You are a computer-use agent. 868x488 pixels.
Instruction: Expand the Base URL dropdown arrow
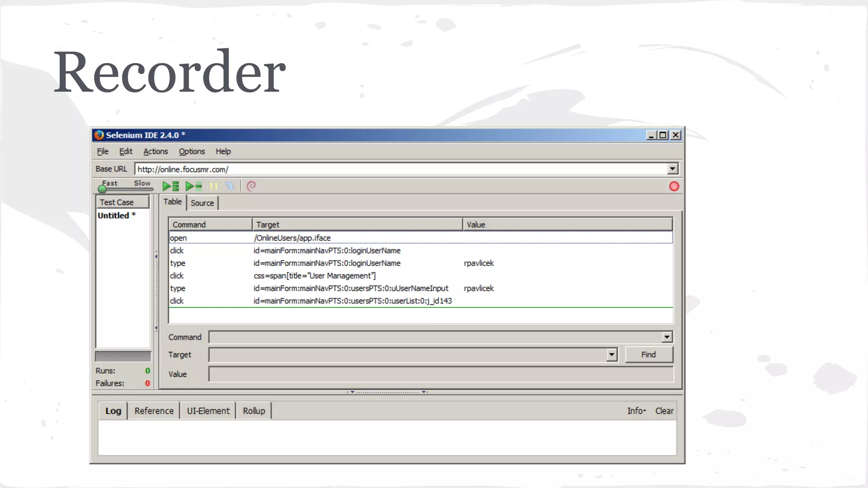pyautogui.click(x=672, y=169)
